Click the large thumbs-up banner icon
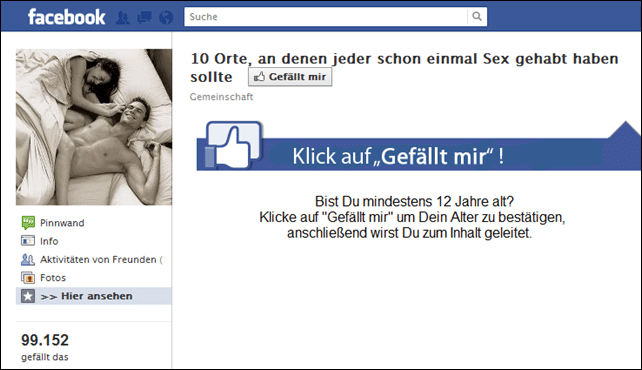Viewport: 642px width, 370px height. (233, 145)
